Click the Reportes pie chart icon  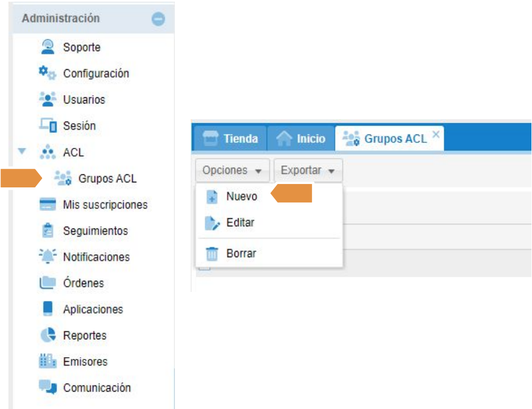48,335
